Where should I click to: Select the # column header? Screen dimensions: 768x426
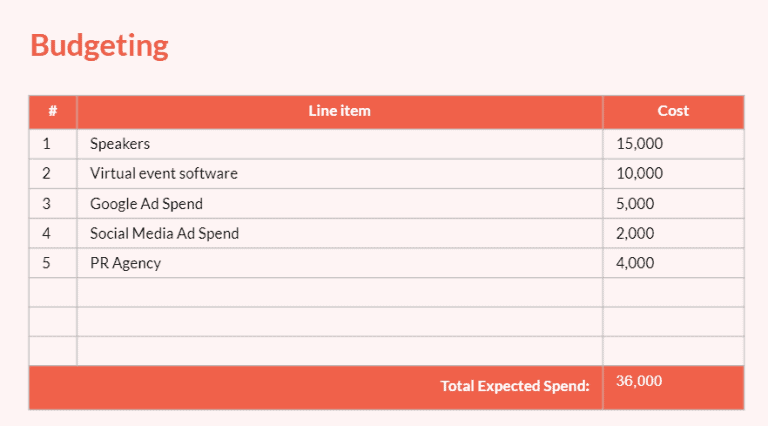coord(52,111)
